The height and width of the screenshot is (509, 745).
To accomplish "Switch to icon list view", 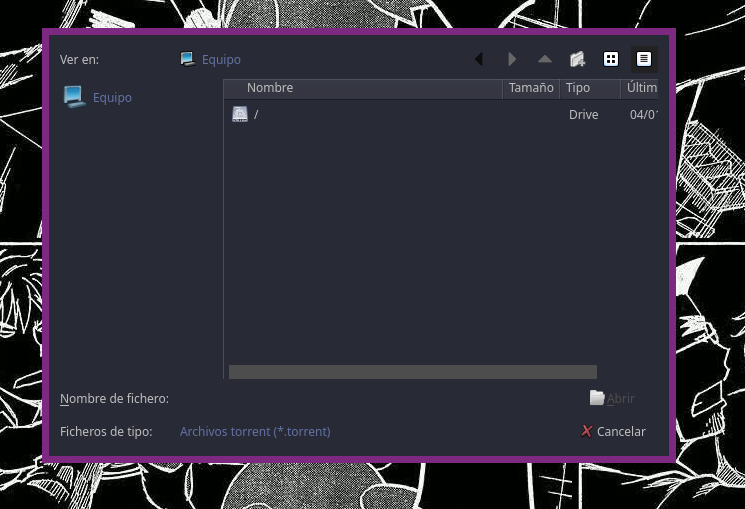I will (x=611, y=59).
